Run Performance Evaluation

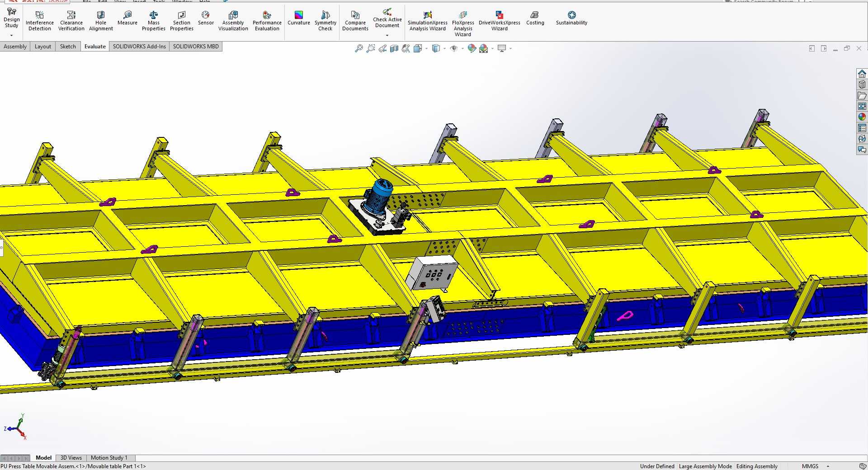pos(267,21)
